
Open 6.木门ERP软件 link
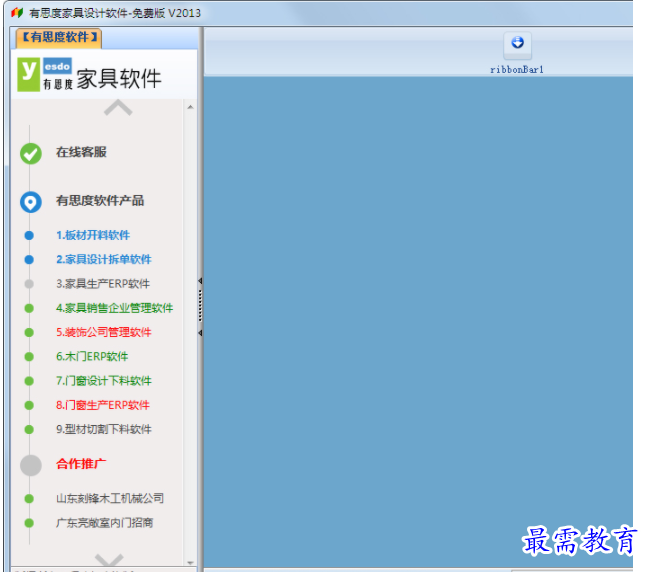pyautogui.click(x=92, y=357)
